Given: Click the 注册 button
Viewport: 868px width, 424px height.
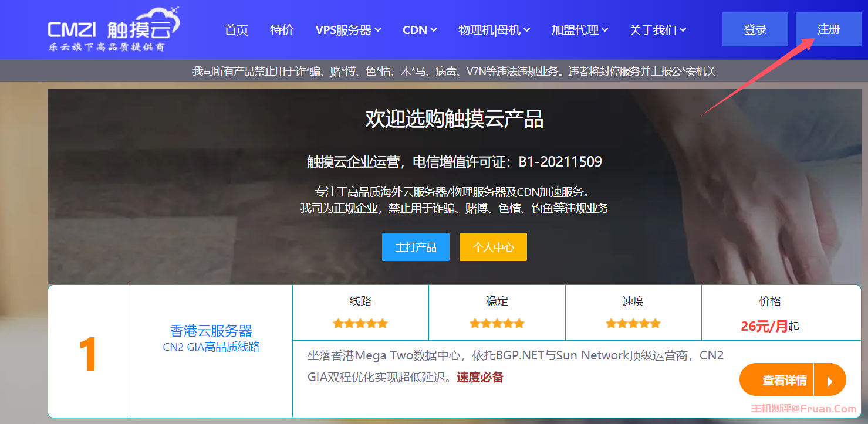Looking at the screenshot, I should pyautogui.click(x=829, y=29).
